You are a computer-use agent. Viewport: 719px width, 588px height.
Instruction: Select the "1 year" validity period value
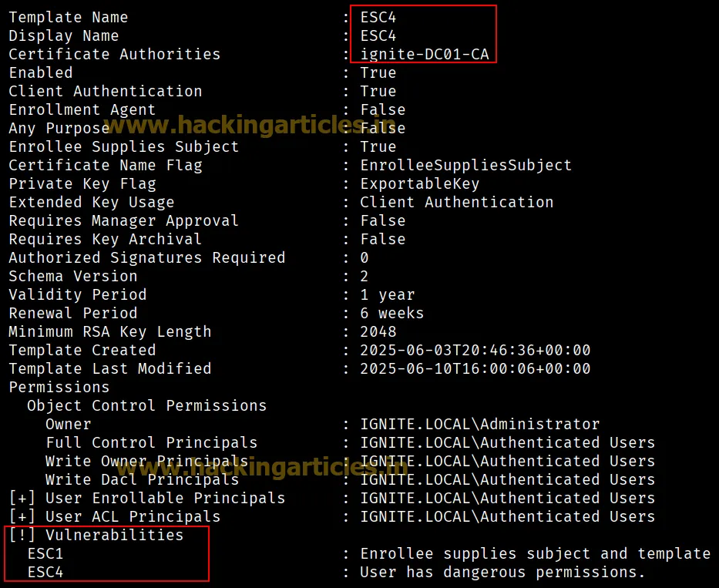pyautogui.click(x=387, y=294)
